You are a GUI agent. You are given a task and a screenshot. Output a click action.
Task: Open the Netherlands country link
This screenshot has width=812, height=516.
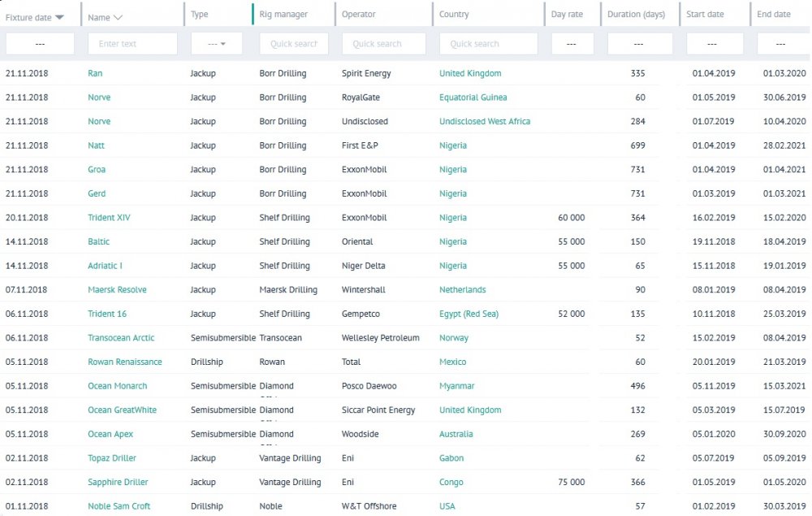463,289
